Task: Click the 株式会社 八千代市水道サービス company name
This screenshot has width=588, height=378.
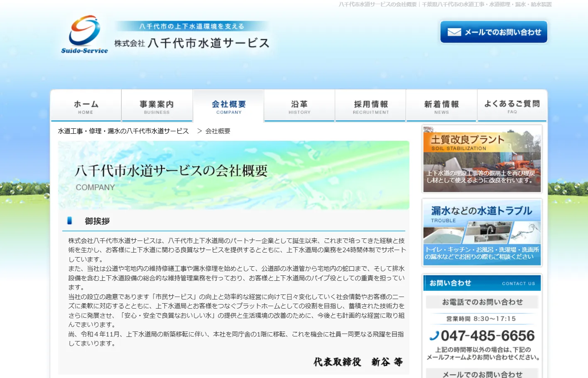Action: point(192,43)
